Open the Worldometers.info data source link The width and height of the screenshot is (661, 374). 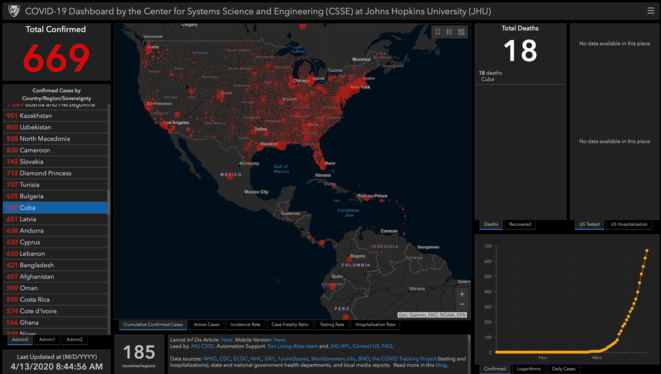point(333,359)
